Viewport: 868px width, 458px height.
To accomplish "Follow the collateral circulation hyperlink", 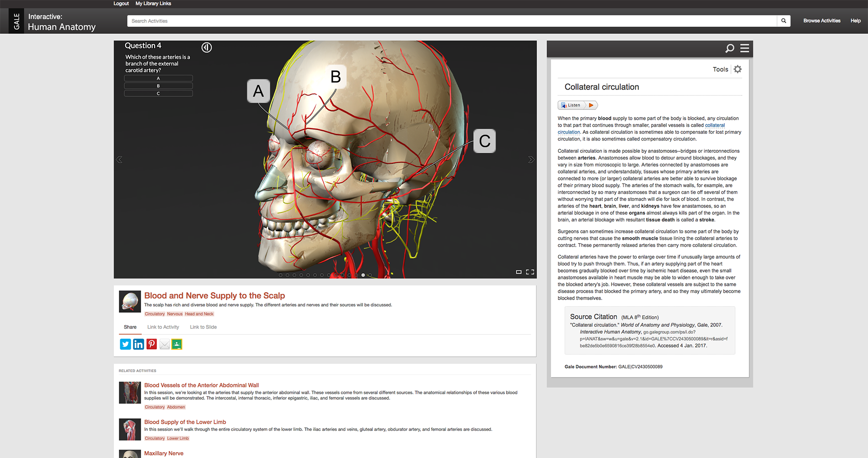I will tap(715, 125).
